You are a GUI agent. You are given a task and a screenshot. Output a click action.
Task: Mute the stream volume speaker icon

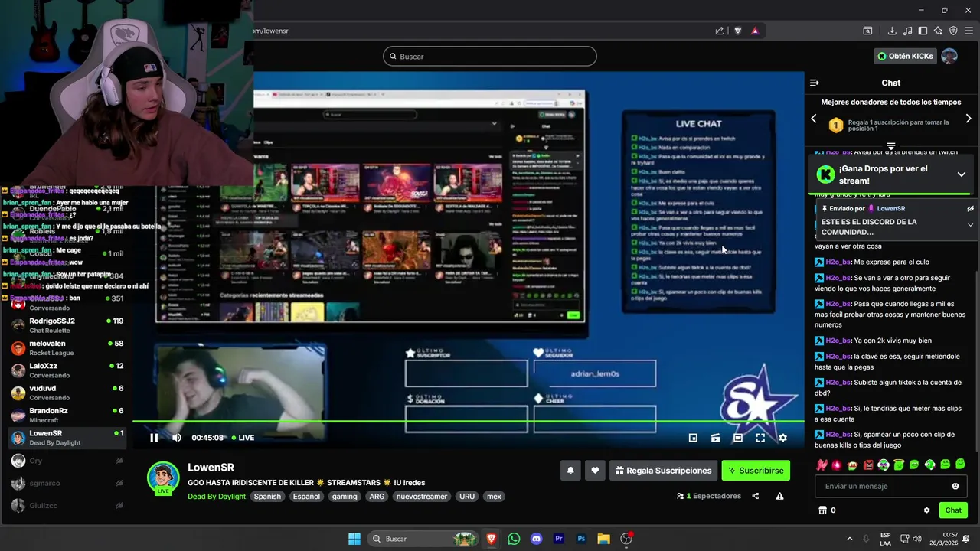point(177,438)
